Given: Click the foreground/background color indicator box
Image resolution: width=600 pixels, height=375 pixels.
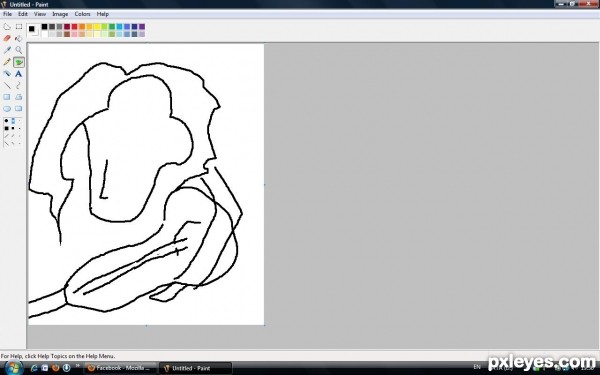Looking at the screenshot, I should (33, 30).
